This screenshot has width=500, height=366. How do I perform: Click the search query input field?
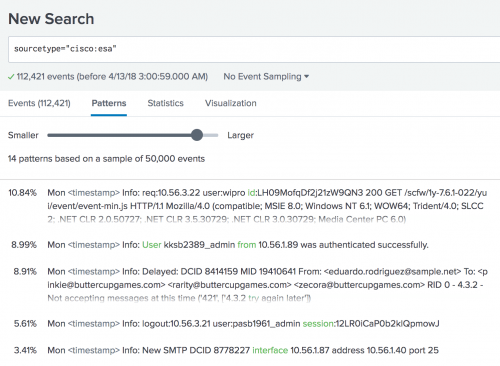pyautogui.click(x=254, y=49)
